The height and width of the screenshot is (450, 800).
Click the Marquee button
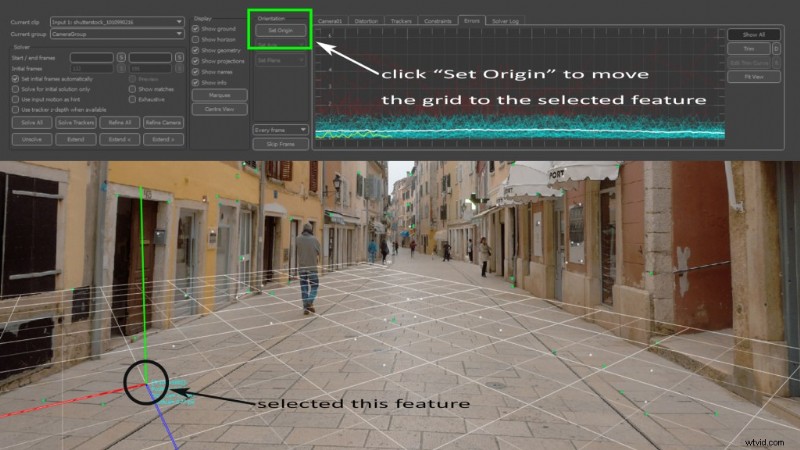(219, 95)
